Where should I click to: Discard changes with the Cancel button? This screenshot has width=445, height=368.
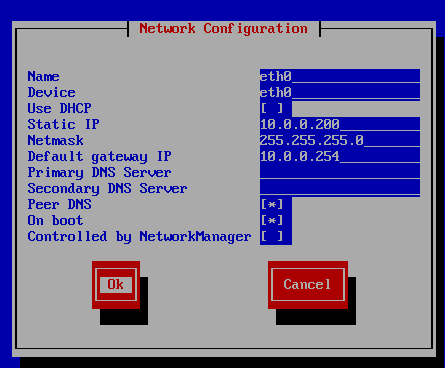308,285
